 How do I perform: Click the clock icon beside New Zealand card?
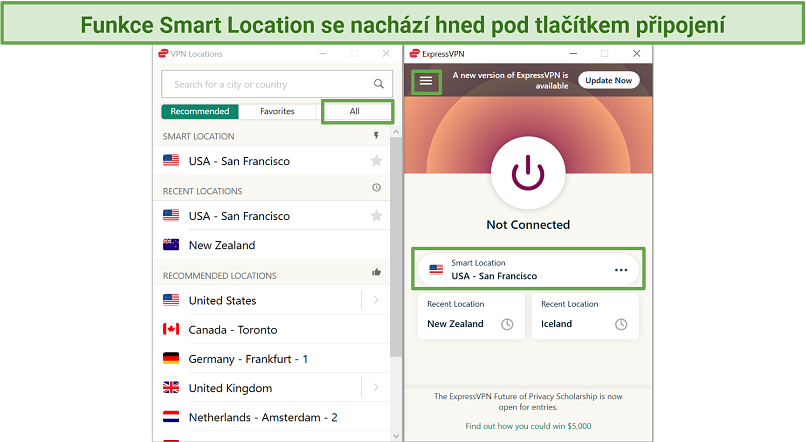(x=507, y=324)
